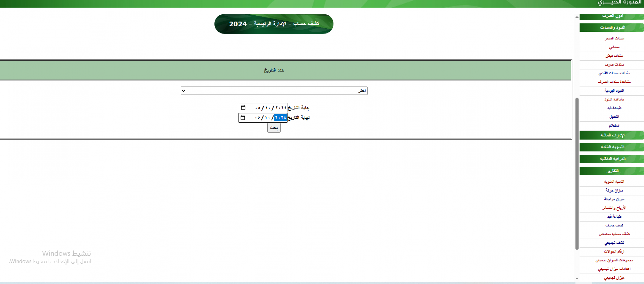Expand المراقبة الداخلية menu section

click(x=612, y=159)
